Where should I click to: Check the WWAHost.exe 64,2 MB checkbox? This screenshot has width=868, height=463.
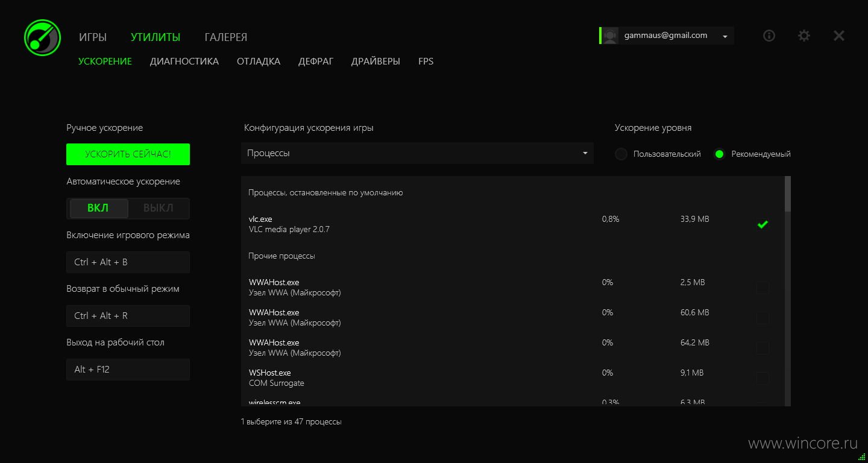[763, 348]
